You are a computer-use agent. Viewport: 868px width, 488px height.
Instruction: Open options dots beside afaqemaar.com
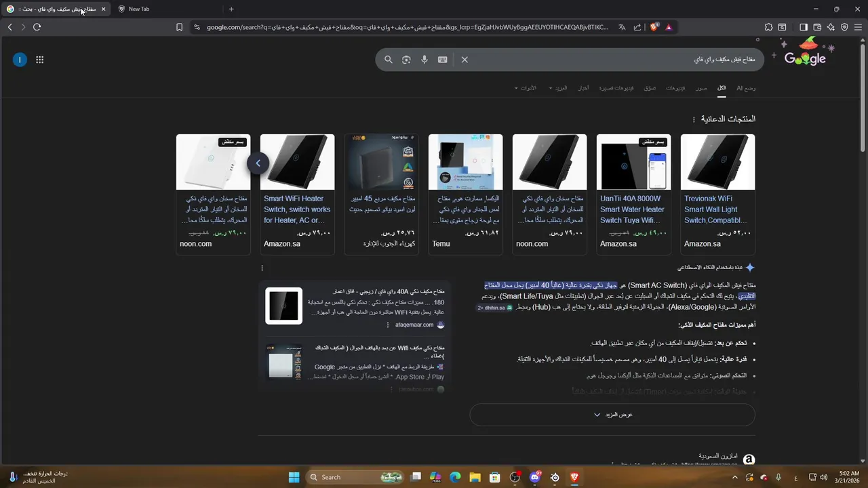tap(388, 325)
